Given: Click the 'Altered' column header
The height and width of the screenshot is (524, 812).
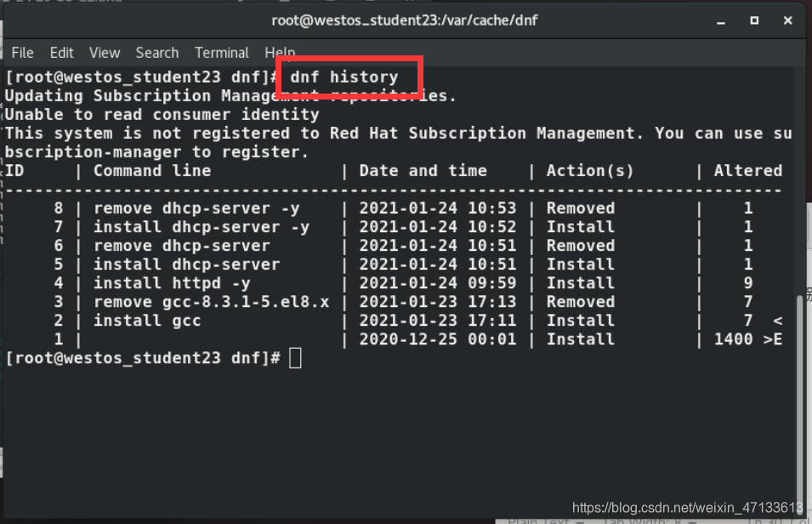Looking at the screenshot, I should coord(747,171).
